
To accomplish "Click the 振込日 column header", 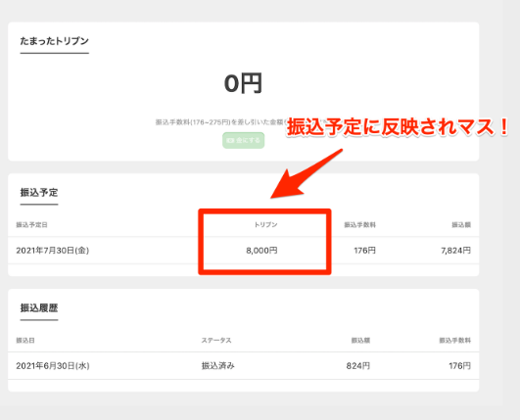I will tap(25, 341).
